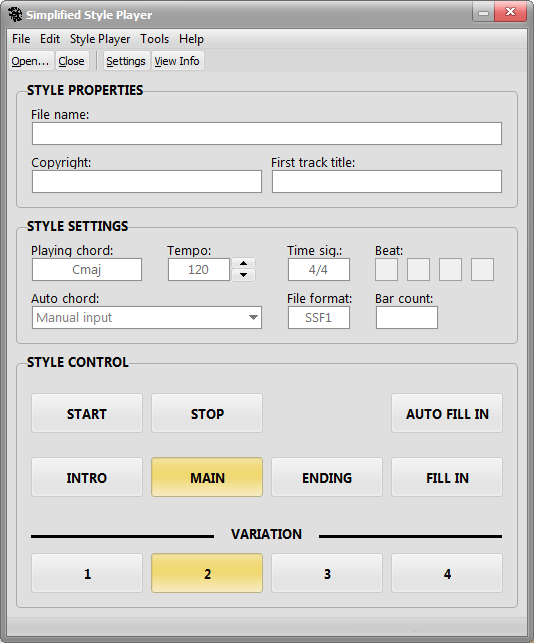The height and width of the screenshot is (643, 534).
Task: Click the Bar count field
Action: (407, 317)
